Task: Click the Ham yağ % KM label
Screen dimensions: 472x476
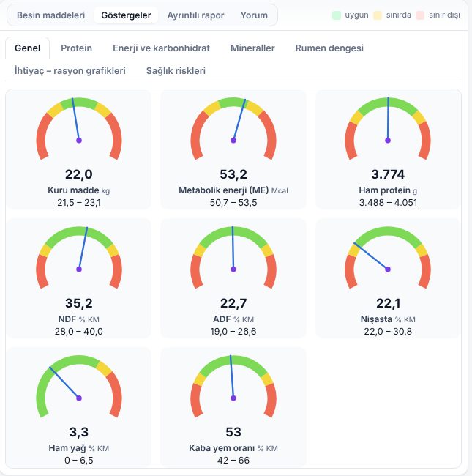Action: [x=78, y=448]
